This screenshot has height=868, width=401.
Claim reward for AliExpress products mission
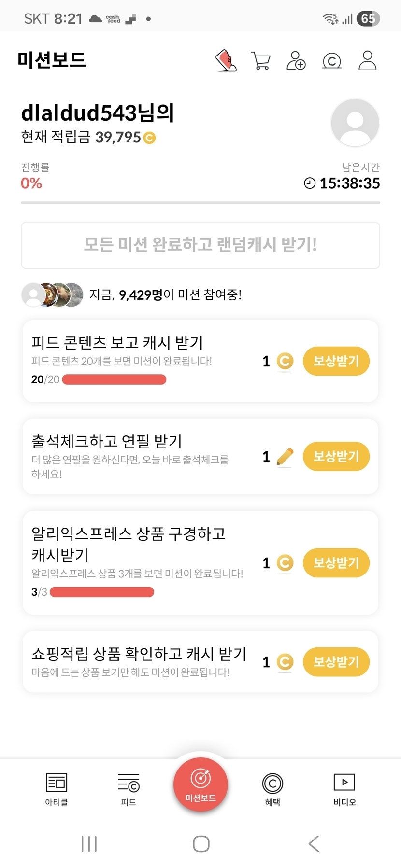pyautogui.click(x=336, y=563)
